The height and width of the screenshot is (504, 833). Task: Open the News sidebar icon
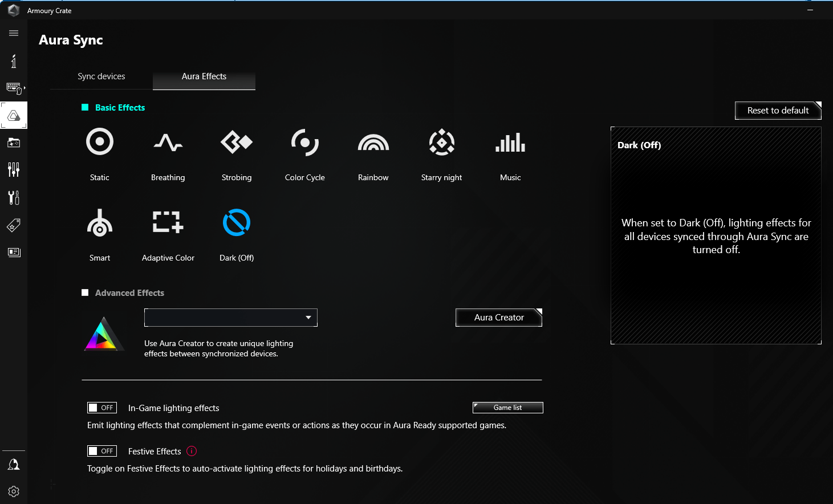point(14,252)
